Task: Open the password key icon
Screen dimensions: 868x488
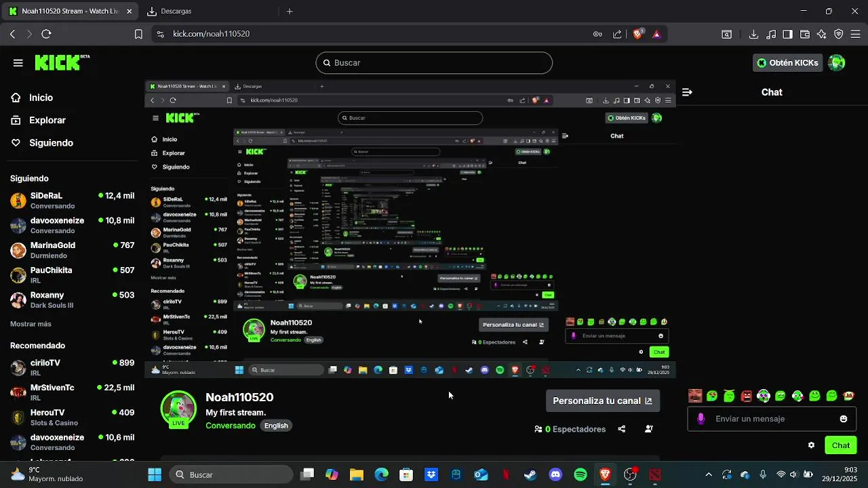Action: 597,34
